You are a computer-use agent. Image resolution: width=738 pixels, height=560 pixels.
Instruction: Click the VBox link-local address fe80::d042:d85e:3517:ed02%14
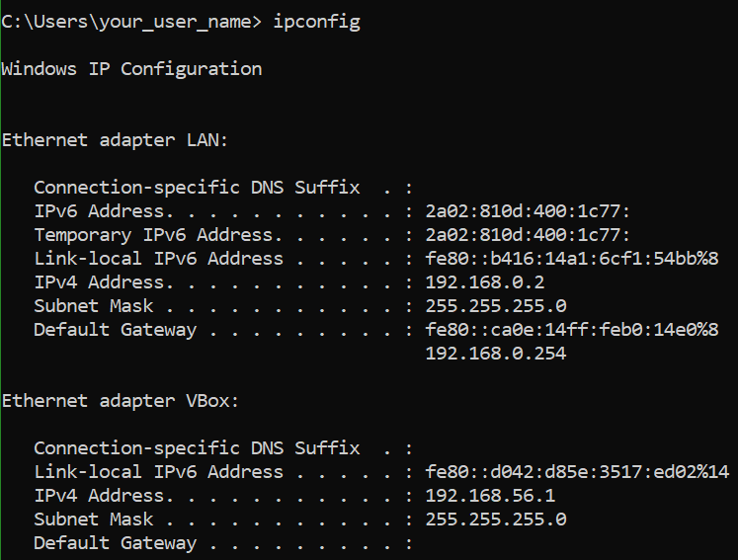point(578,472)
